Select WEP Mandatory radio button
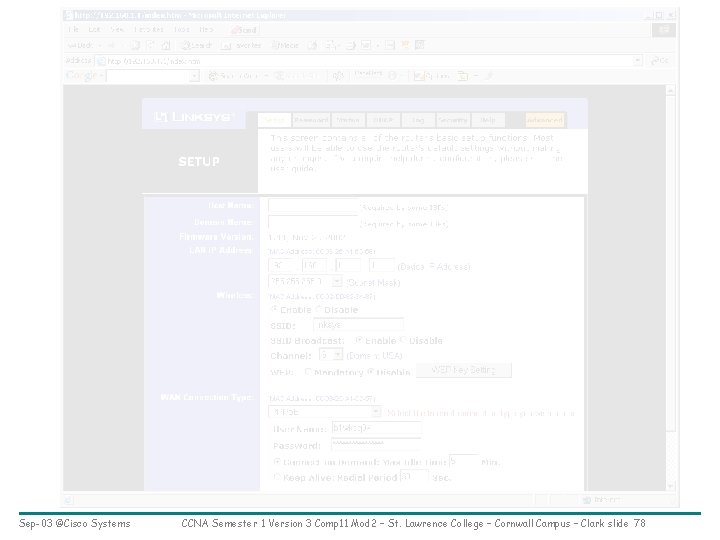Screen dimensions: 720x540 point(308,371)
